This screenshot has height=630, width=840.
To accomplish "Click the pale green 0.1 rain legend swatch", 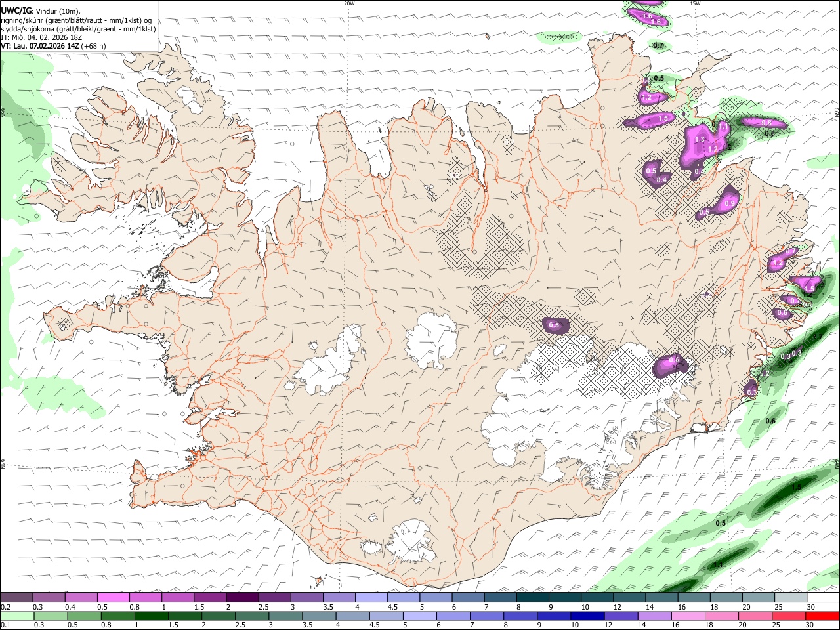I will [x=17, y=616].
